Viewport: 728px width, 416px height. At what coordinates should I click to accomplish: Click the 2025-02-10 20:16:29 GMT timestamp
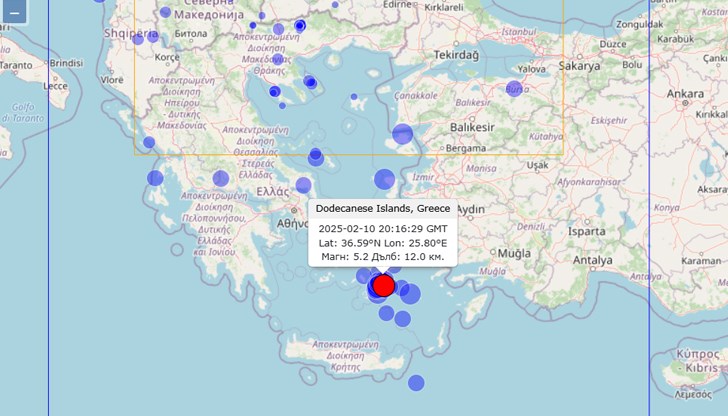(383, 227)
